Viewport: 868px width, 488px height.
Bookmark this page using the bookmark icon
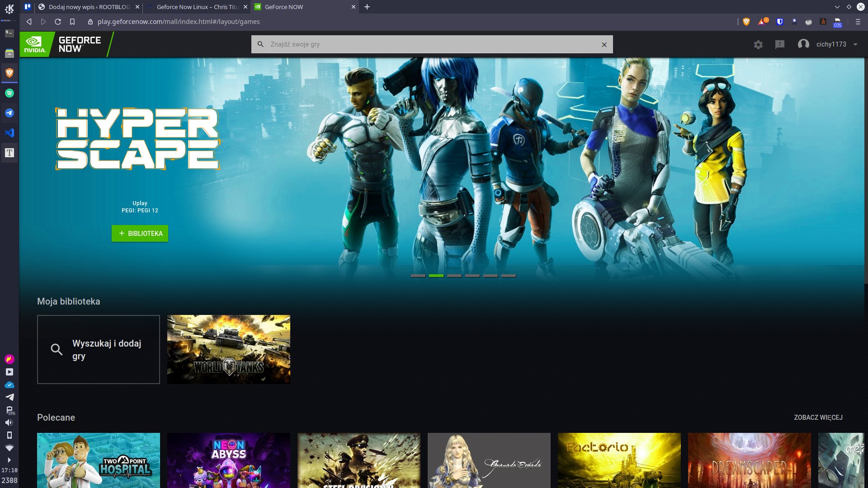[x=72, y=22]
